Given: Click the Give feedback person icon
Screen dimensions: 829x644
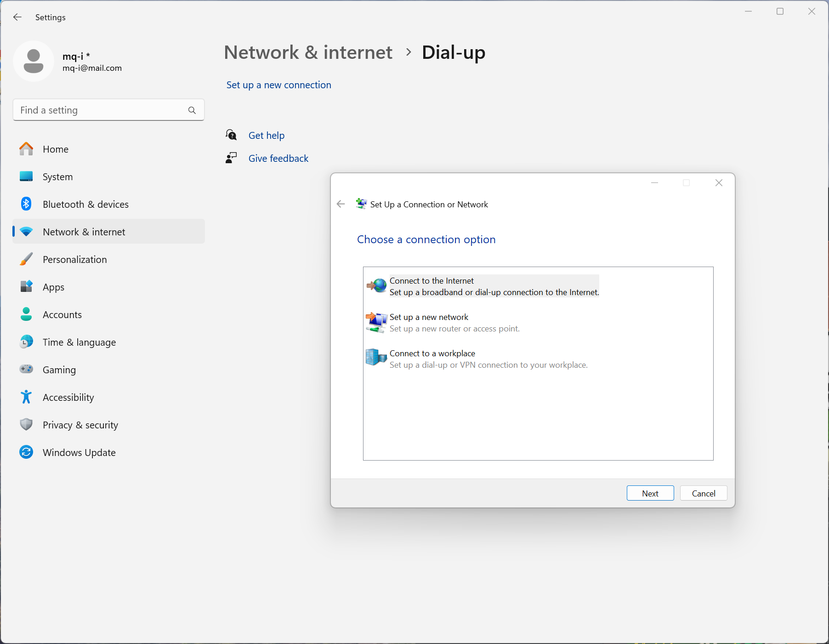Looking at the screenshot, I should coord(231,158).
